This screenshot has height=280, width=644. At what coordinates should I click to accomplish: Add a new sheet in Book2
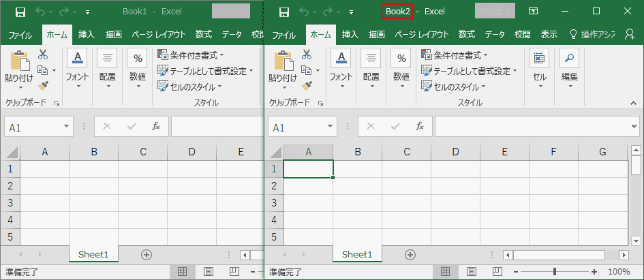[x=410, y=255]
